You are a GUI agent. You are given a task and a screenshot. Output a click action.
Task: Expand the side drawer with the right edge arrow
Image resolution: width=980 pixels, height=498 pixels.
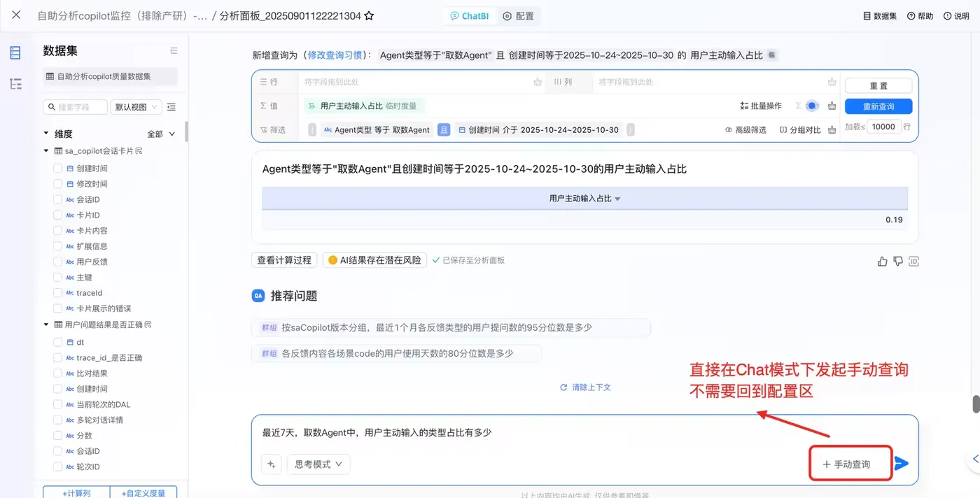pyautogui.click(x=975, y=459)
